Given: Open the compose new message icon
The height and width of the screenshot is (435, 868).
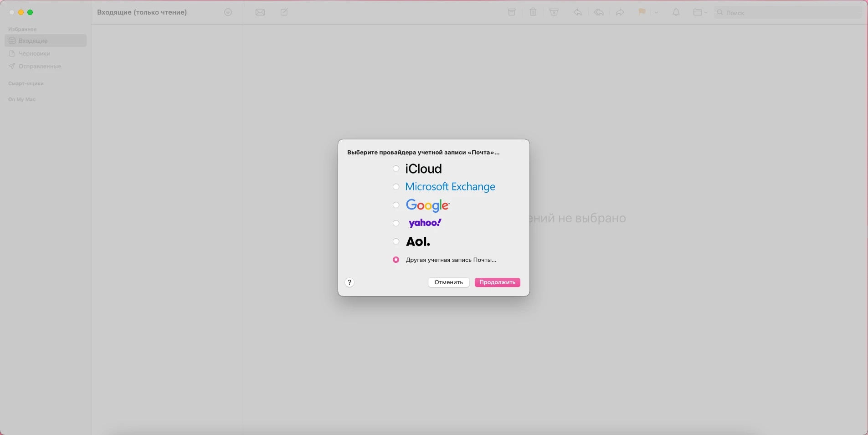Looking at the screenshot, I should [283, 12].
